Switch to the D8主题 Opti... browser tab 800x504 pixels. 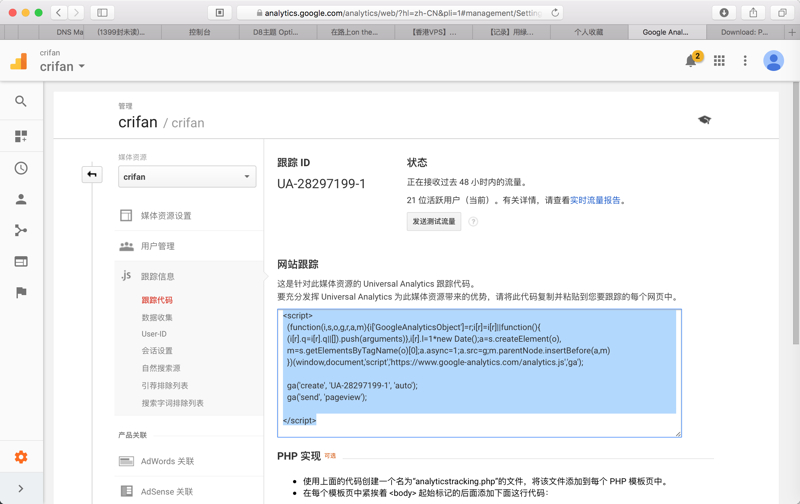278,32
